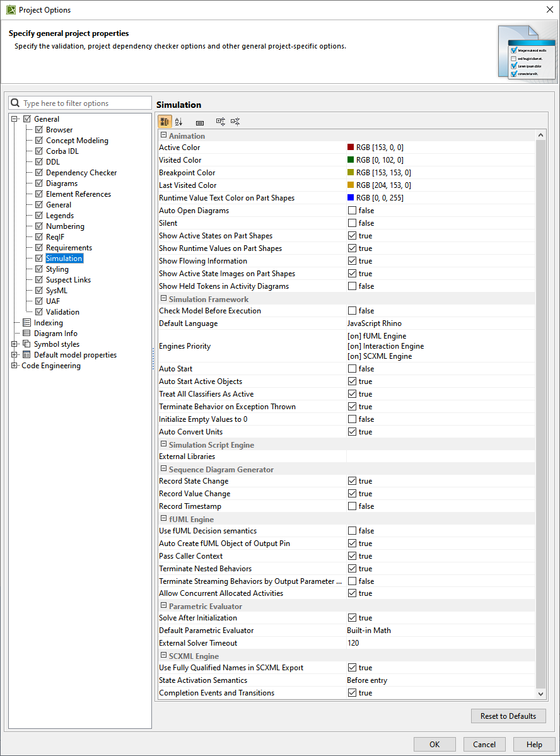
Task: Collapse the Animation section
Action: coord(163,136)
